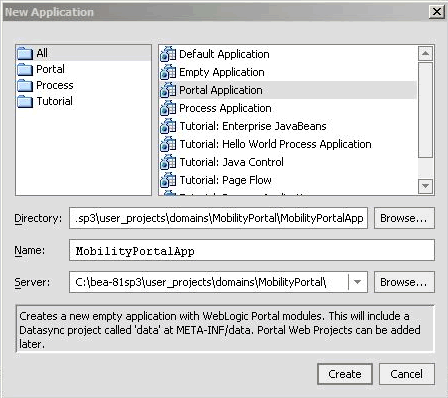
Task: Select the All category label
Action: (x=42, y=53)
